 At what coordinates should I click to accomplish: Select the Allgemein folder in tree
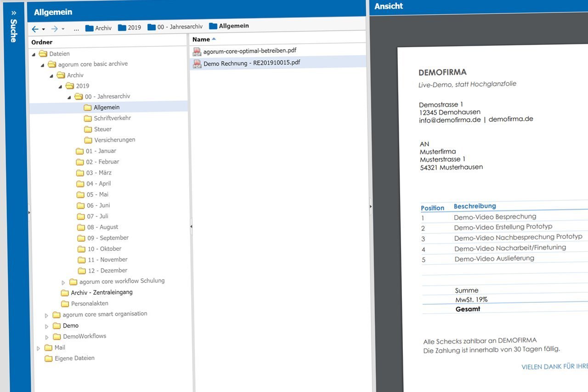[107, 107]
